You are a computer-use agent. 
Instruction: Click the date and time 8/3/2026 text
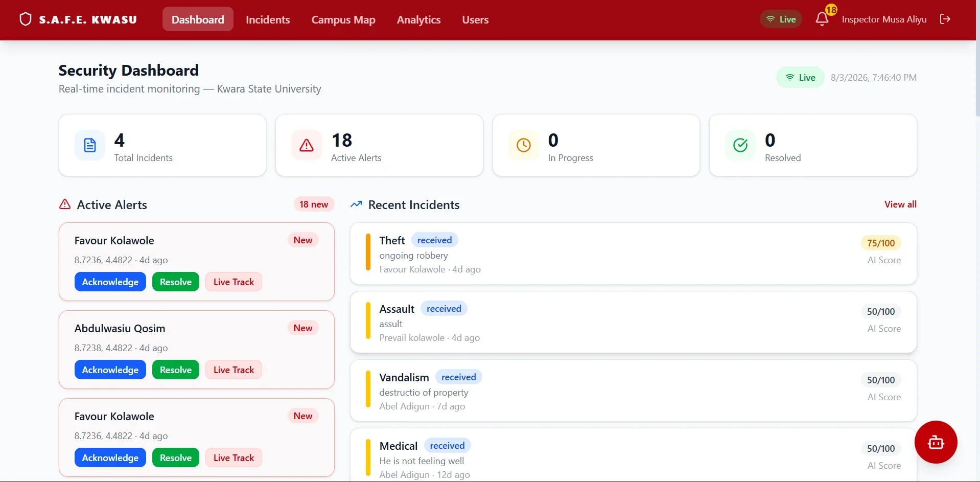[x=874, y=77]
